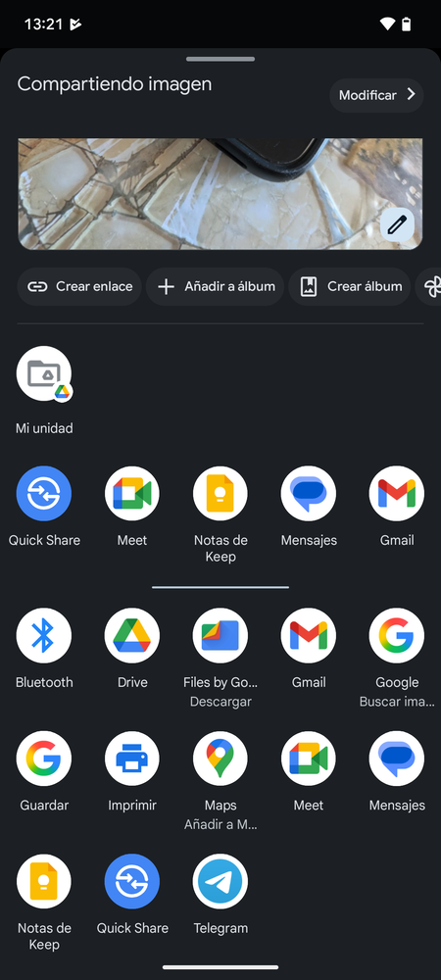441x980 pixels.
Task: Open the Modificar chevron button
Action: click(376, 96)
